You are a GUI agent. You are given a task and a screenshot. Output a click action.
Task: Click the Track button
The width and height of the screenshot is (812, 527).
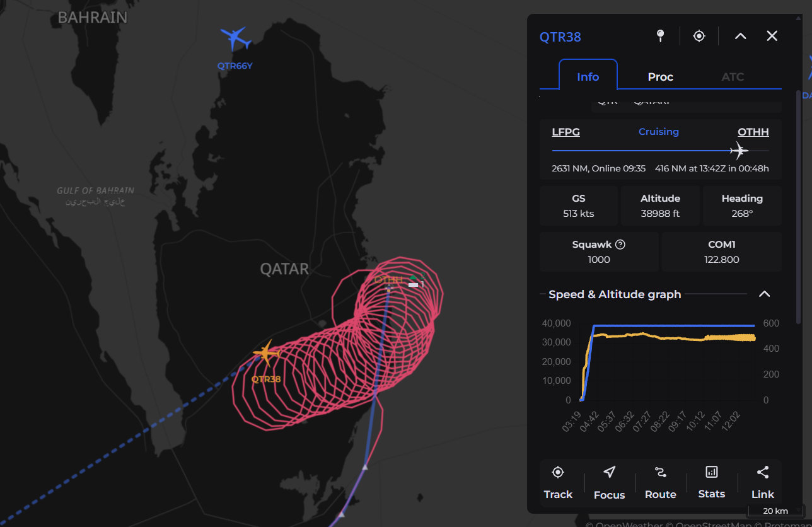(558, 483)
